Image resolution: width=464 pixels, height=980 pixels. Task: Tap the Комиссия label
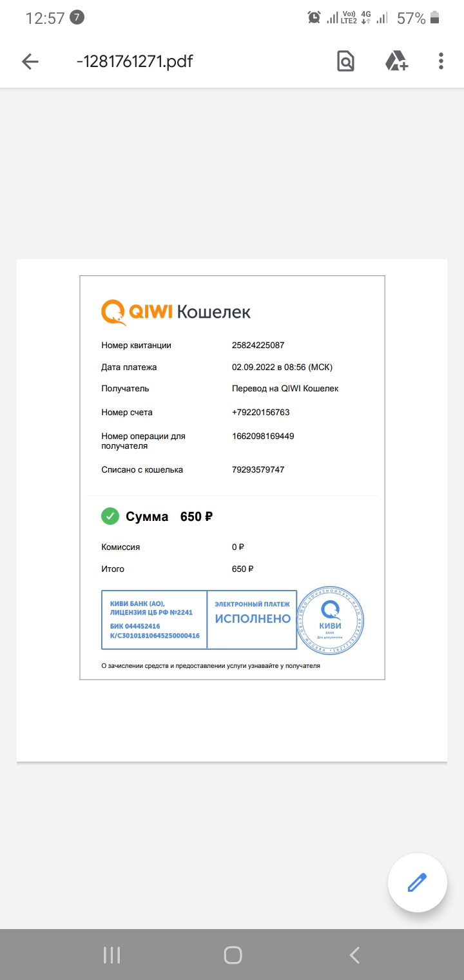(x=121, y=547)
